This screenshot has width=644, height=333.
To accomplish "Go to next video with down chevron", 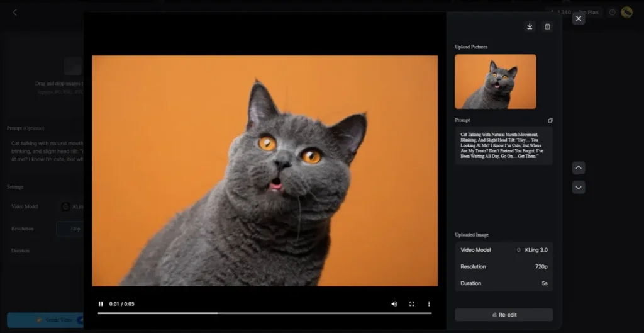I will pos(579,187).
